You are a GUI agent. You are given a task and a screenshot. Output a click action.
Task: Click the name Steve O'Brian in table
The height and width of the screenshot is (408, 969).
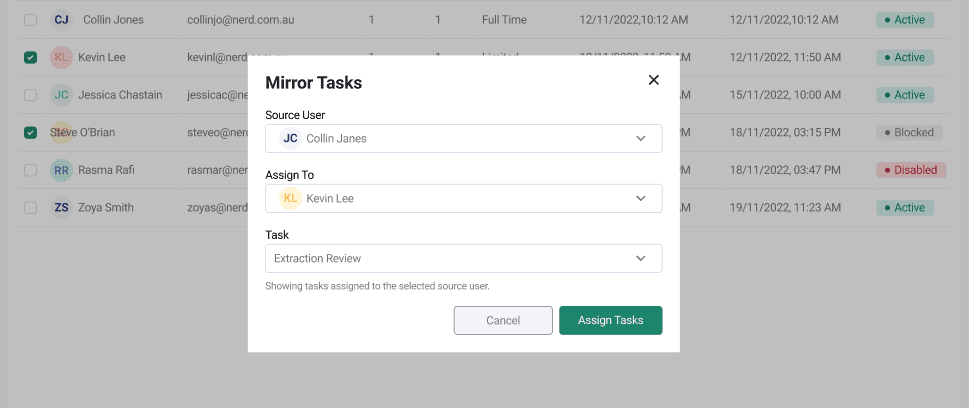coord(82,132)
